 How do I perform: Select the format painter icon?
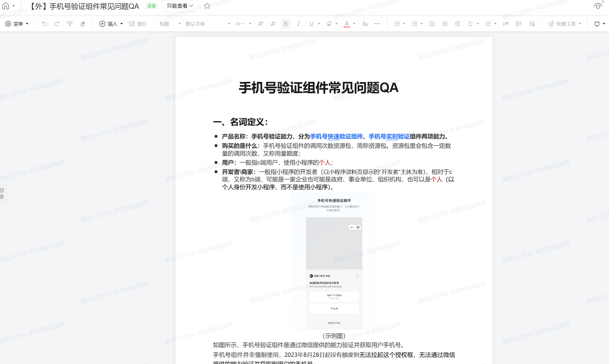[70, 24]
